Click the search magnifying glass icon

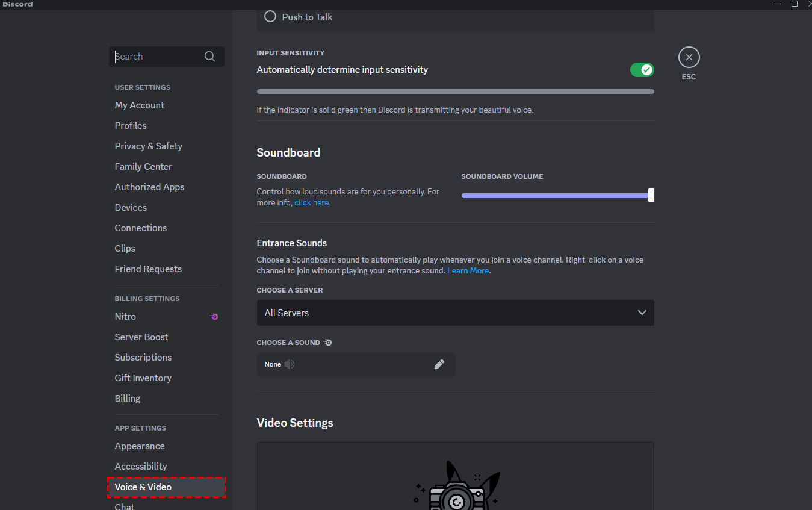point(209,56)
